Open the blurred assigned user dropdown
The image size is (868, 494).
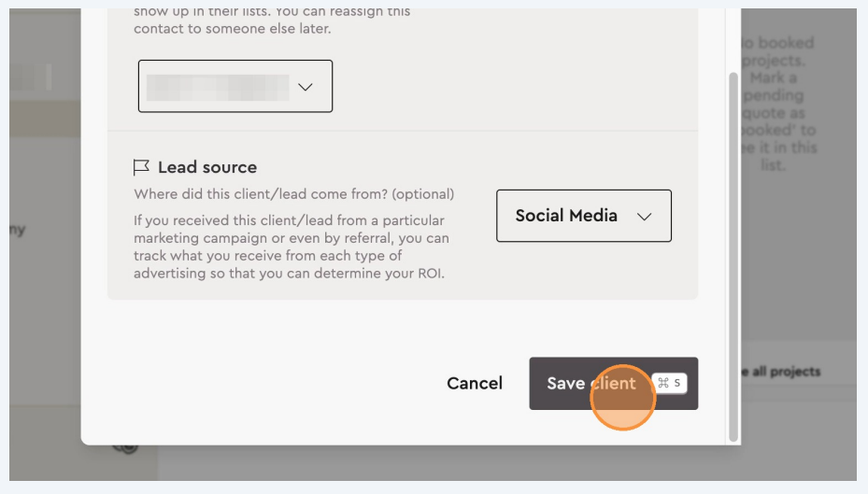(235, 87)
